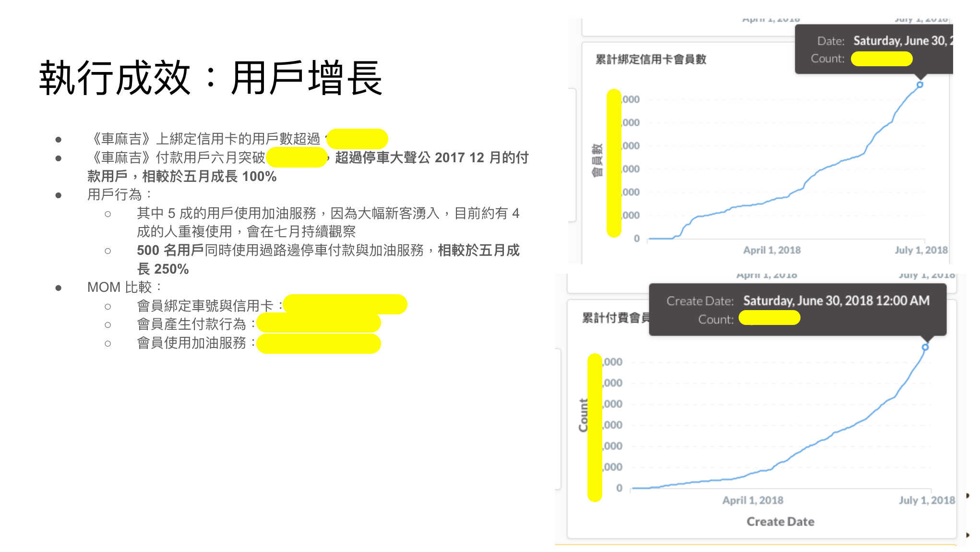The image size is (980, 552).
Task: Click the highlighted data point on the top chart
Action: tap(920, 85)
